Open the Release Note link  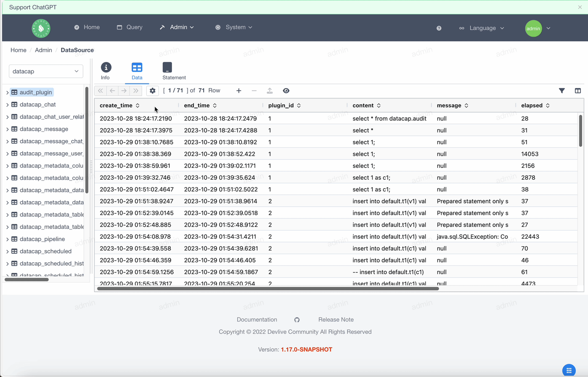click(x=336, y=320)
